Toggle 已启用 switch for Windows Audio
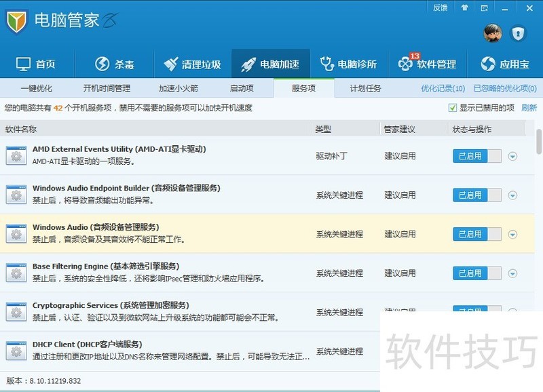543x392 pixels. click(x=477, y=234)
